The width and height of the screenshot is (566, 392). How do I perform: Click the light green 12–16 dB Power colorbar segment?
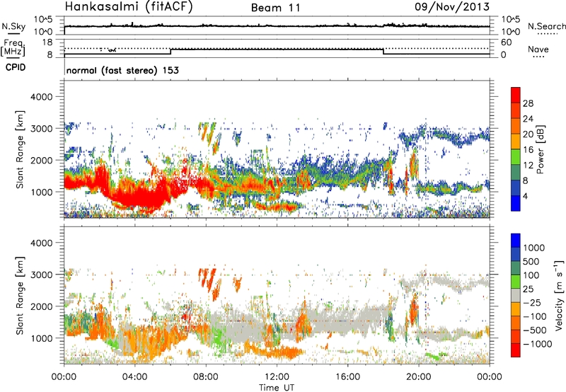click(516, 156)
